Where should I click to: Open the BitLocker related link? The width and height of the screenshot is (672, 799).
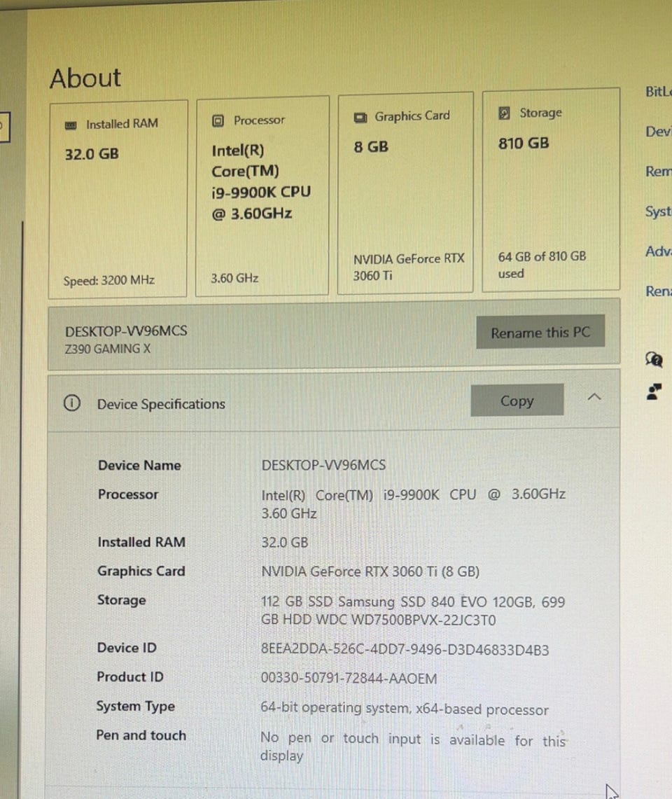point(658,92)
